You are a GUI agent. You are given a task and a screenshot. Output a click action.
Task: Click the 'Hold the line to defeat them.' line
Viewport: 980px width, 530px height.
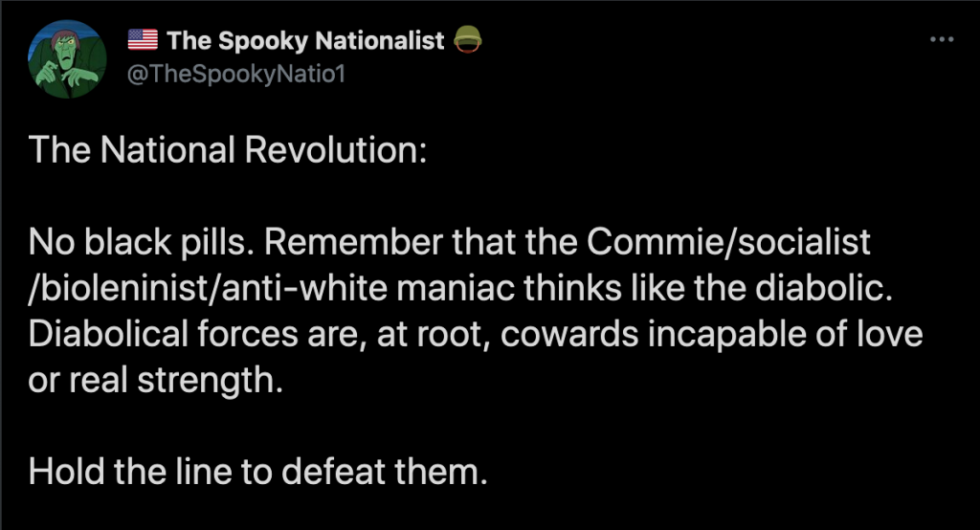point(257,472)
